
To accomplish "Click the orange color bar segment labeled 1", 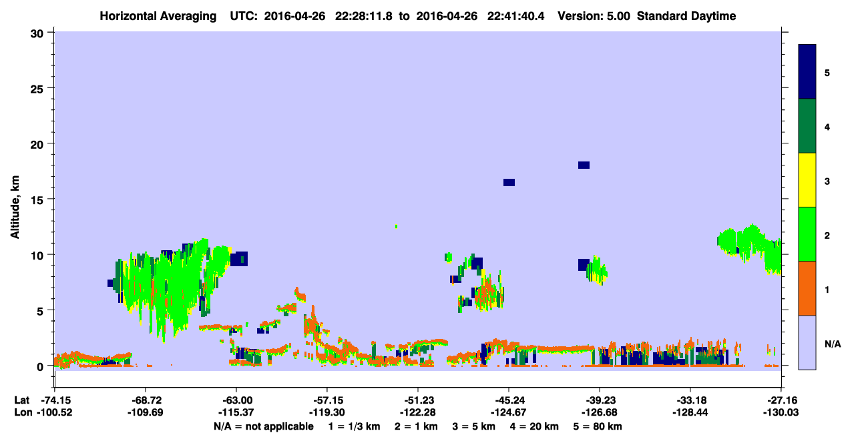I will pyautogui.click(x=807, y=288).
